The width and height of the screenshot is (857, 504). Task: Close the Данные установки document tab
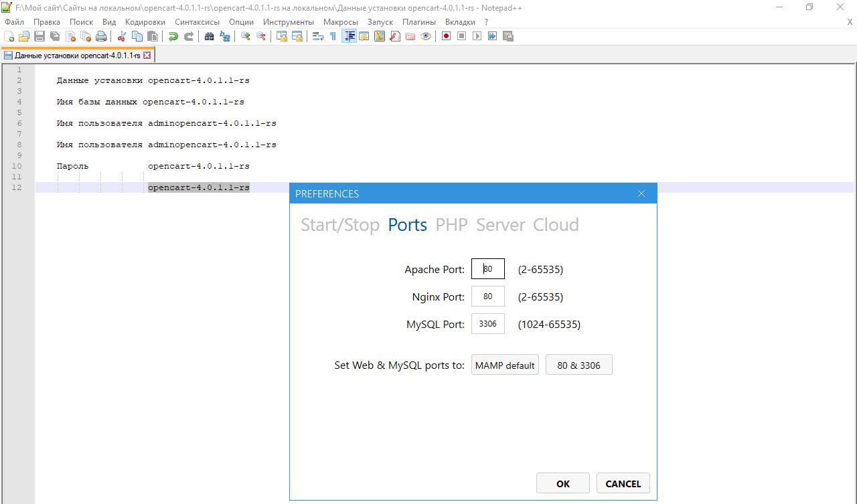[147, 56]
